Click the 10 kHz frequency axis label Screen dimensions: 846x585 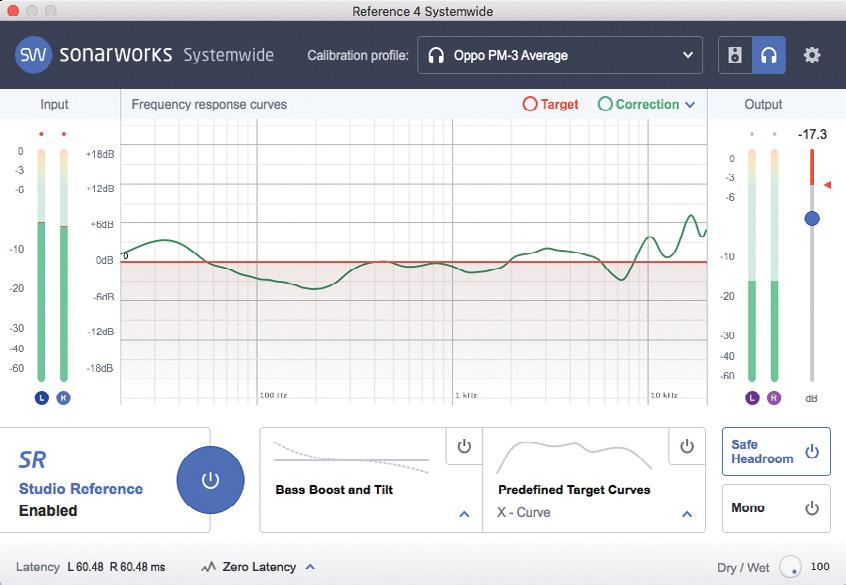(x=664, y=395)
